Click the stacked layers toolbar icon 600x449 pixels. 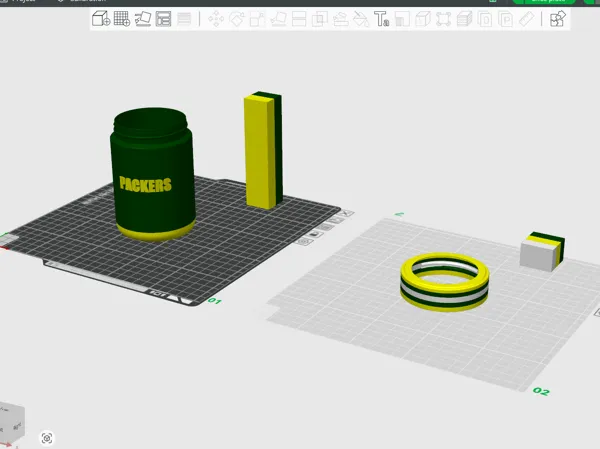pyautogui.click(x=465, y=19)
